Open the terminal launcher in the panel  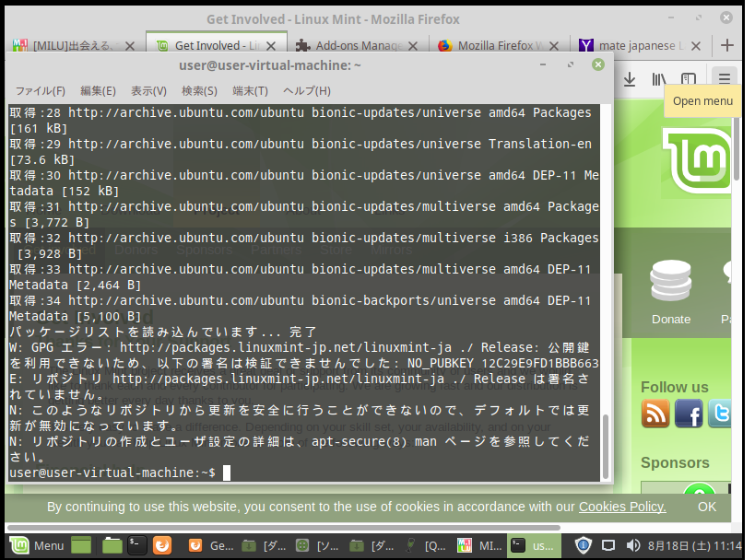136,545
